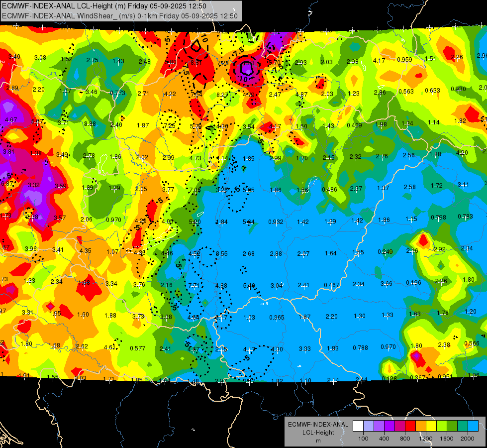Image resolution: width=487 pixels, height=448 pixels.
Task: Click the magenta legend color swatch
Action: (x=400, y=426)
